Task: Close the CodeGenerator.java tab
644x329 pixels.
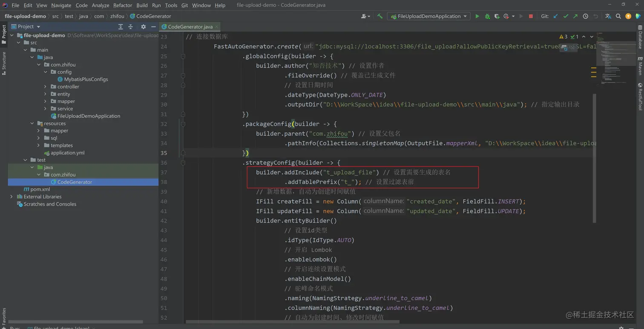Action: pos(216,26)
